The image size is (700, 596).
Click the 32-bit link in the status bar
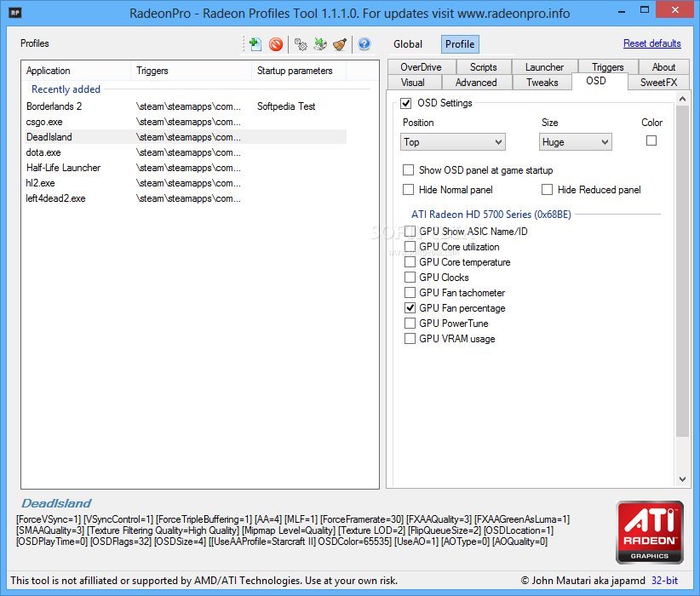(664, 581)
